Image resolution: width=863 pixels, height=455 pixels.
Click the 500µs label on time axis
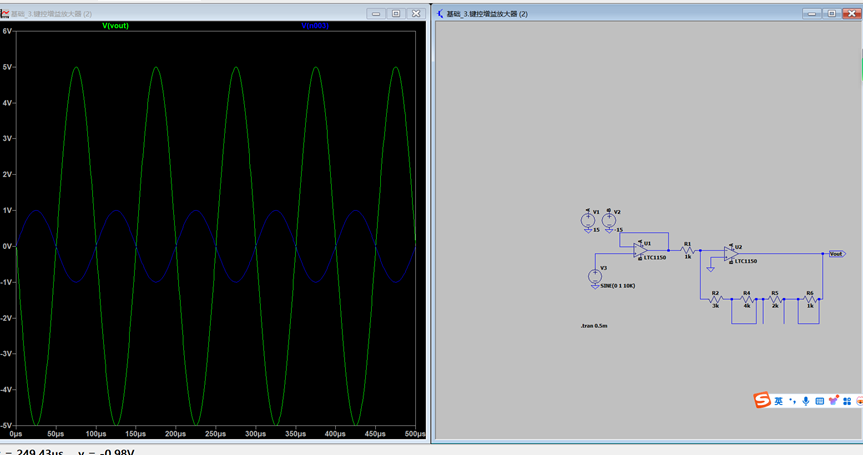(415, 434)
